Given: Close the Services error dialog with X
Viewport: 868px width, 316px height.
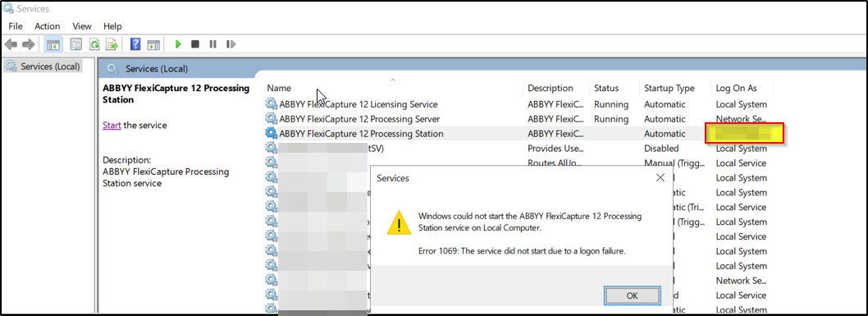Looking at the screenshot, I should (x=660, y=177).
